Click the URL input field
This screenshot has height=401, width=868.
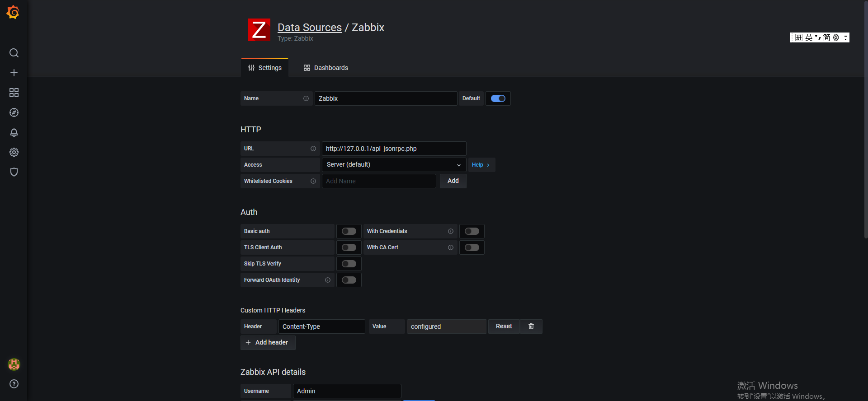tap(393, 149)
